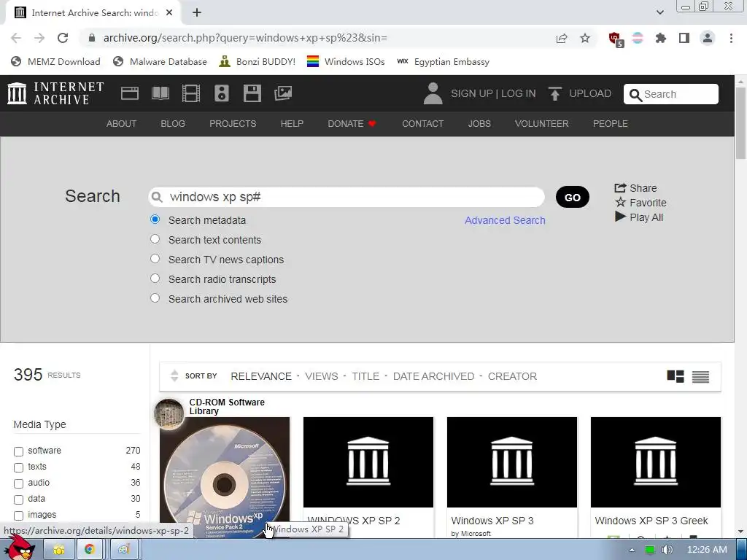Go back with the browser back arrow
Viewport: 747px width, 560px height.
coord(16,38)
